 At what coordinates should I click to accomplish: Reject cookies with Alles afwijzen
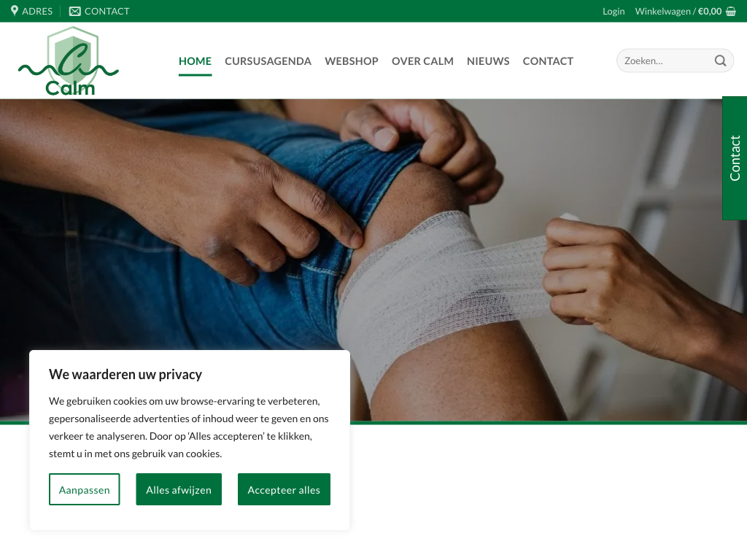click(179, 489)
